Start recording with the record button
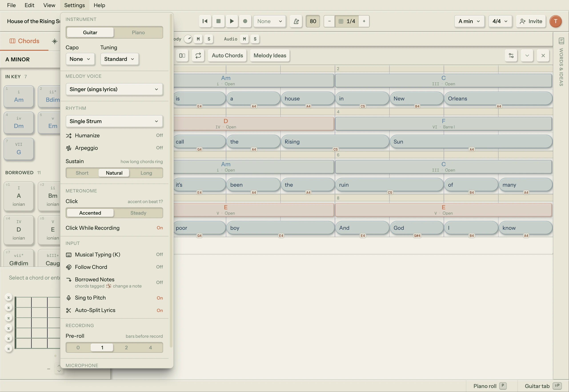 (x=245, y=21)
